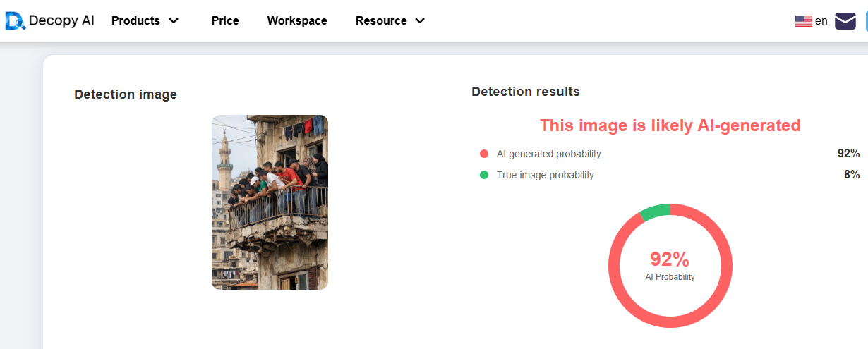Screen dimensions: 868x349
Task: Click the partially visible blue icon right of envelope
Action: 865,21
